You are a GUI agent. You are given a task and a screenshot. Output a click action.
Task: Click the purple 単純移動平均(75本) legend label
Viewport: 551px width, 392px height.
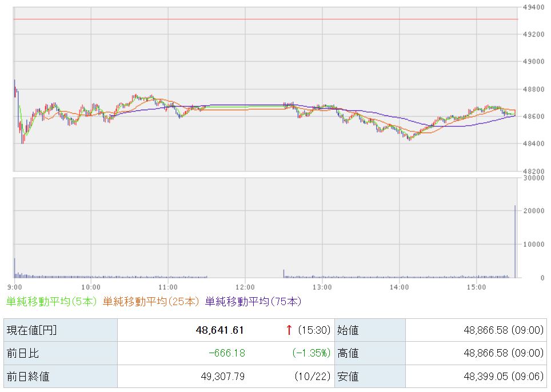pyautogui.click(x=253, y=301)
